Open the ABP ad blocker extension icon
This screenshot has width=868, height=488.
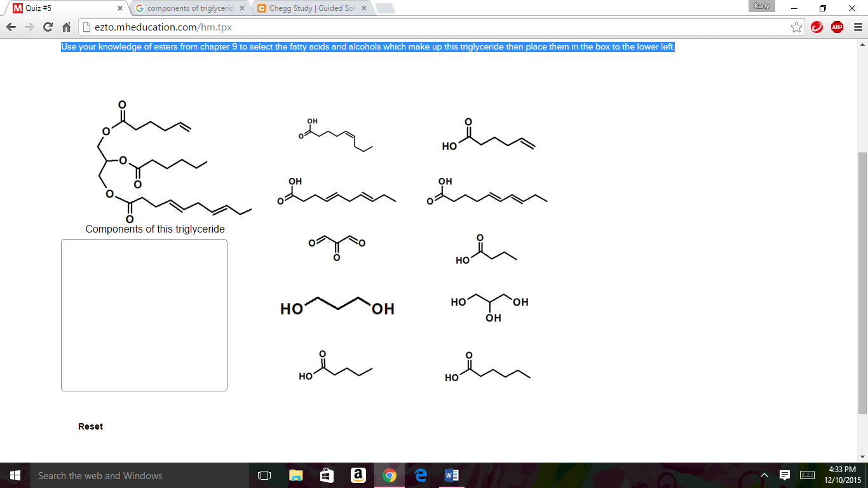[836, 27]
